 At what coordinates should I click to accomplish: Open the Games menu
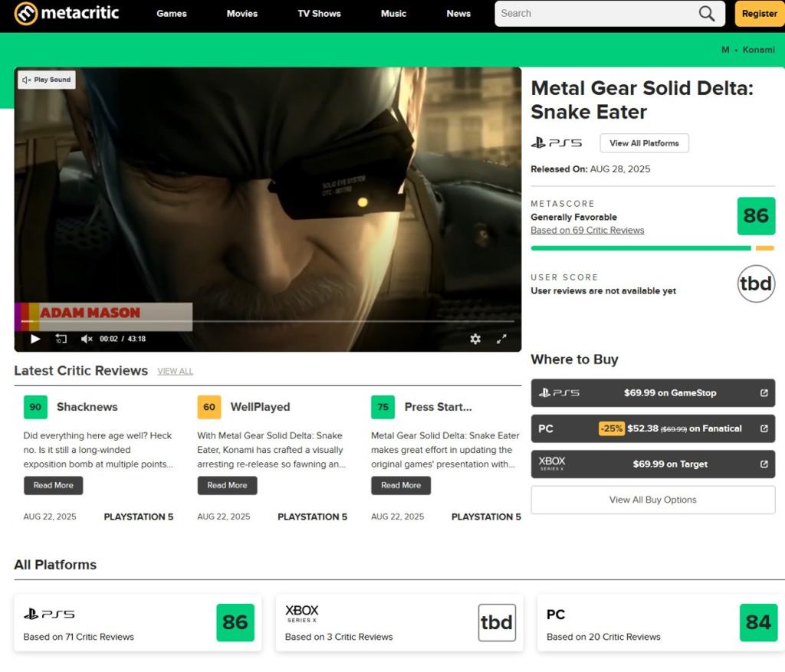coord(172,14)
